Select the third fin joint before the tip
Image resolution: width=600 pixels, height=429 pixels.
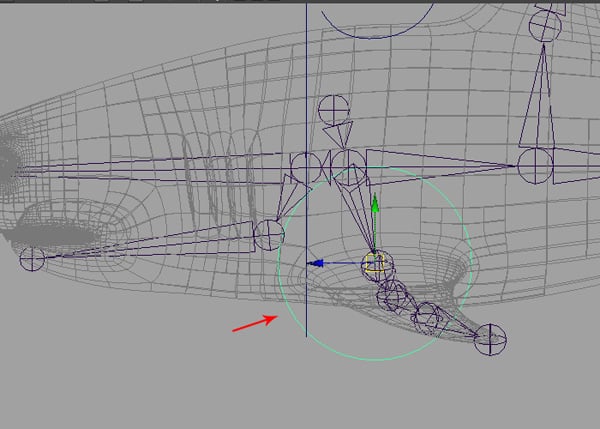pyautogui.click(x=427, y=317)
